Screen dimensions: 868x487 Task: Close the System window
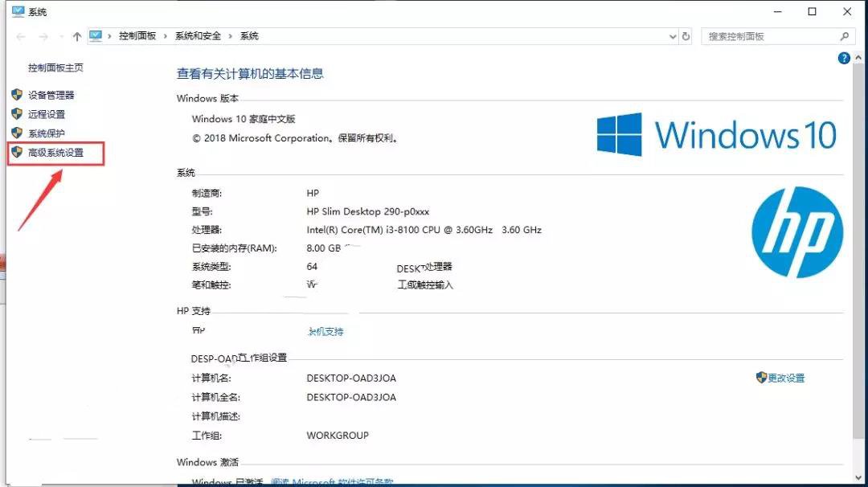[847, 11]
